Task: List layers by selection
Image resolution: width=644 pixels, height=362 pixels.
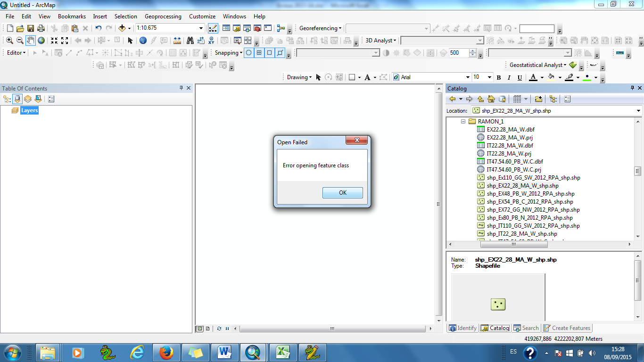Action: tap(38, 99)
